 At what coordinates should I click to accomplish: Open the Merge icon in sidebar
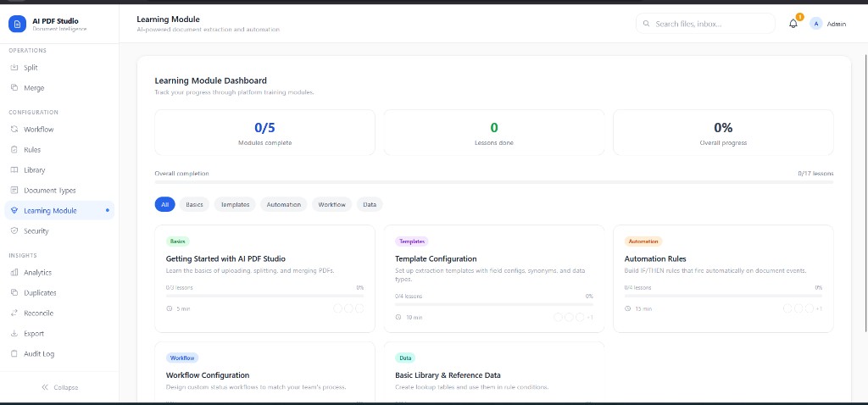click(14, 87)
